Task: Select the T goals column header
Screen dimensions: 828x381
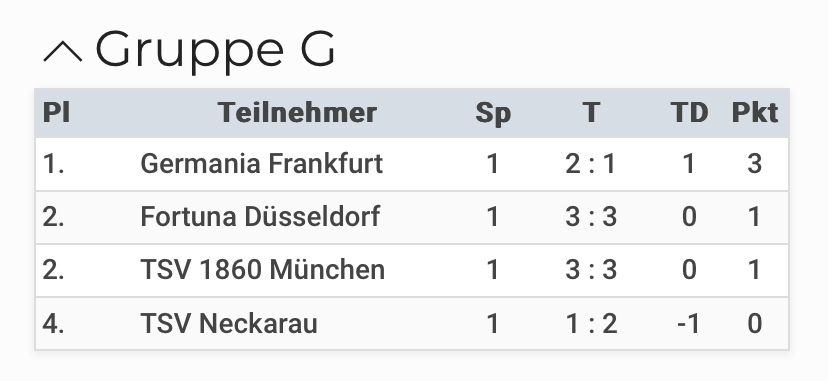Action: (x=591, y=112)
